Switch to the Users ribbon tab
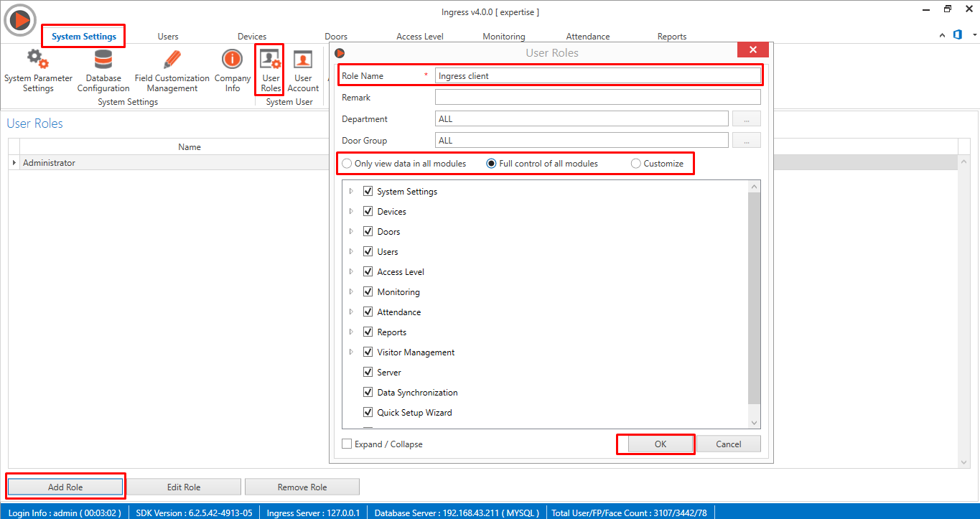The width and height of the screenshot is (980, 519). point(168,37)
